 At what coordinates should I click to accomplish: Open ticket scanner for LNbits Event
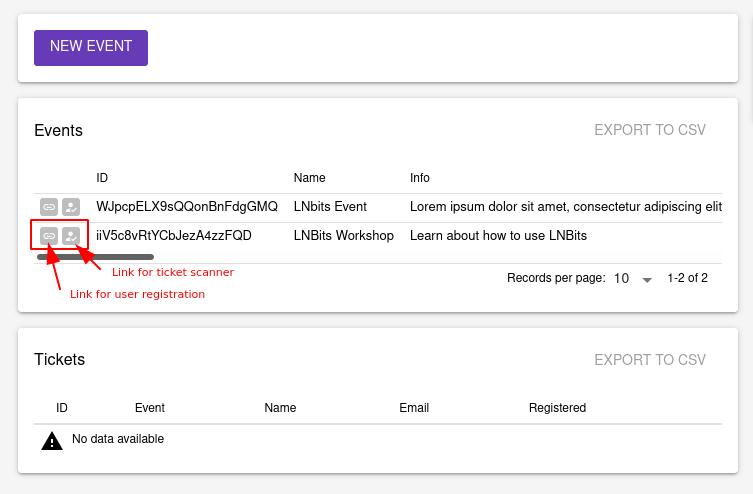coord(71,207)
